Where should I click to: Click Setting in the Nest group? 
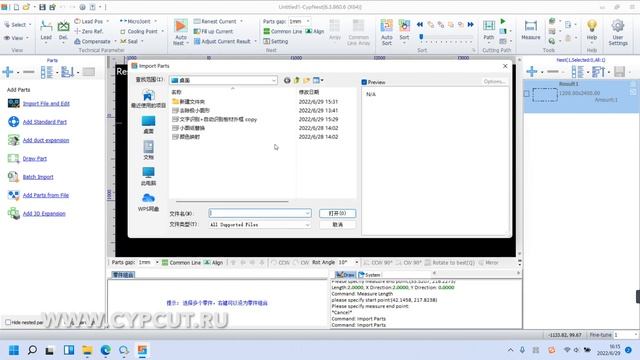(276, 41)
